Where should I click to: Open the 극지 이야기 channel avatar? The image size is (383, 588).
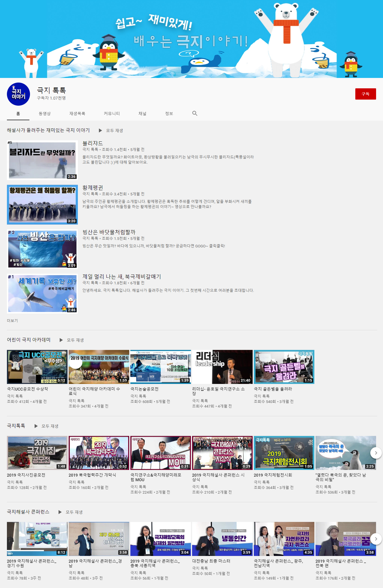click(18, 94)
